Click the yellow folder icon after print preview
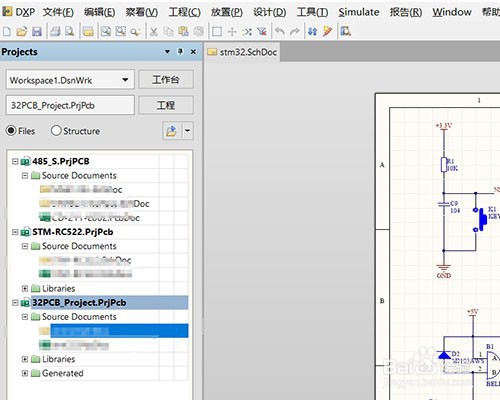Viewport: 500px width, 400px height. 88,32
